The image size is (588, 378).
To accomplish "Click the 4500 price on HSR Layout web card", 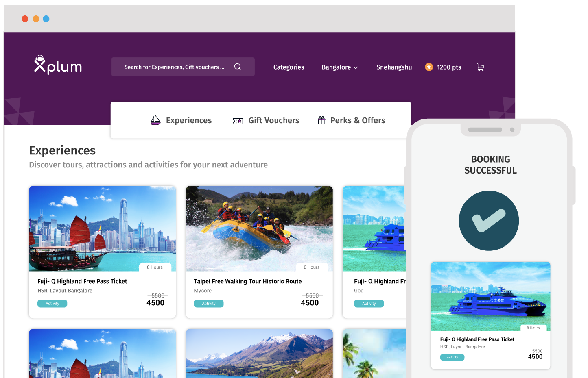I will (x=155, y=303).
